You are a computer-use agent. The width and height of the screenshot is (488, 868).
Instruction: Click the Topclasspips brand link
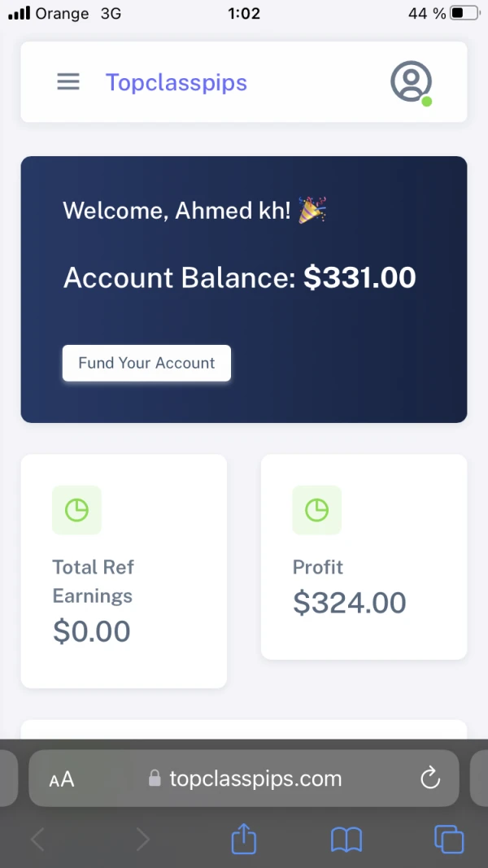point(176,82)
